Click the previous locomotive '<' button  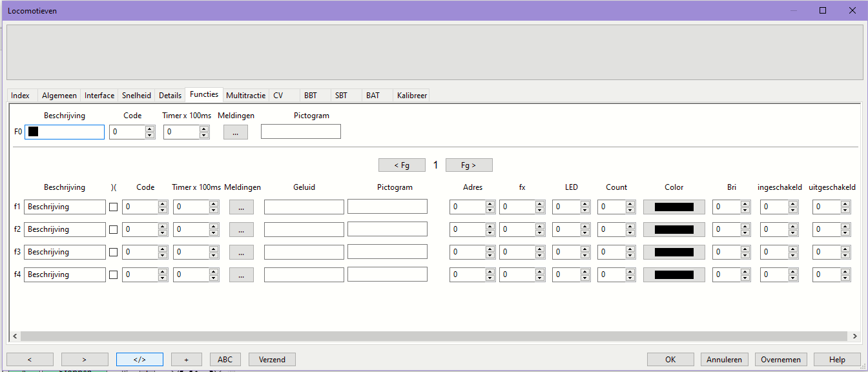pos(30,360)
